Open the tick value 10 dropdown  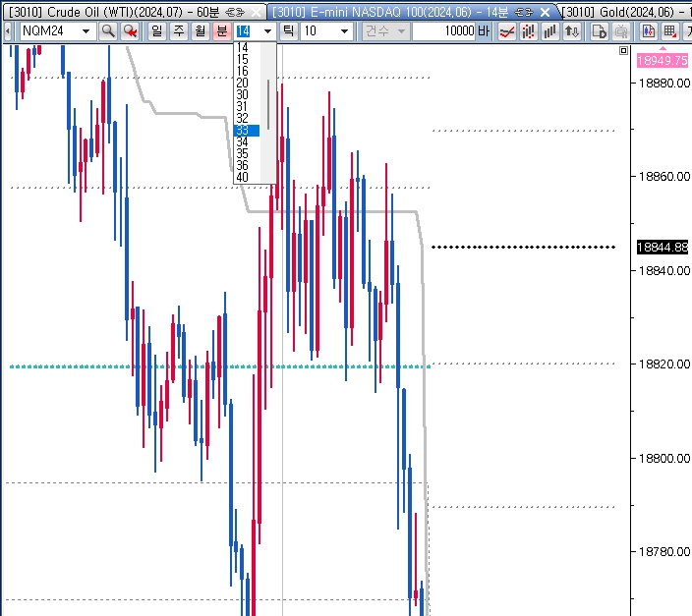tap(344, 31)
